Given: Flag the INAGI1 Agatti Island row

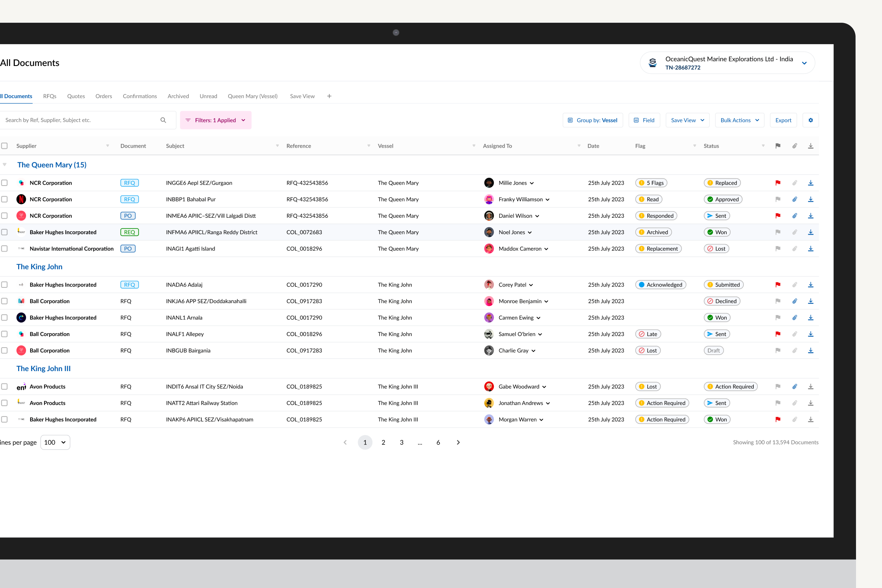Looking at the screenshot, I should (x=778, y=249).
